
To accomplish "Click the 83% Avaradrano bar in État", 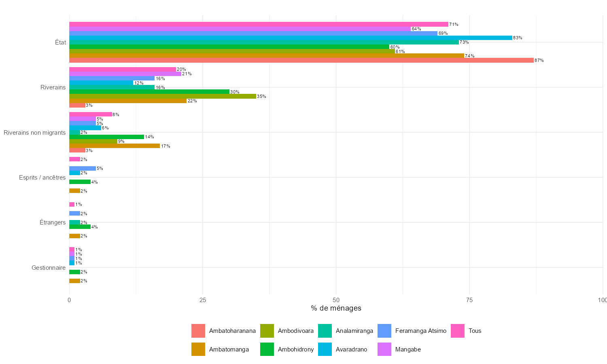I will (291, 38).
